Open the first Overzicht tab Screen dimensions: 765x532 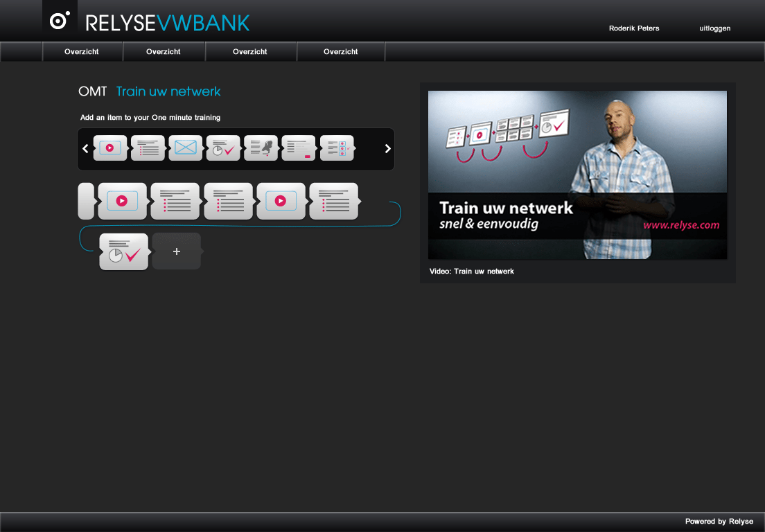(82, 52)
